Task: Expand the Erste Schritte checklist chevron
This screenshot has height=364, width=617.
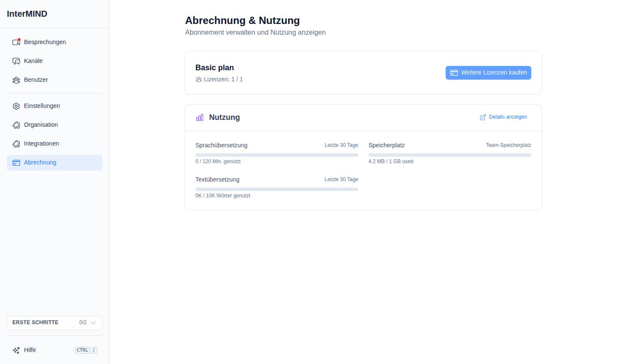Action: (x=93, y=322)
